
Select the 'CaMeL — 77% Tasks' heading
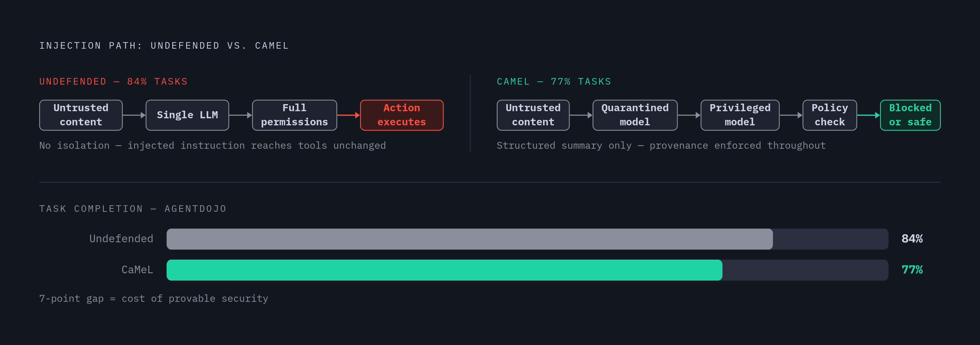[553, 82]
